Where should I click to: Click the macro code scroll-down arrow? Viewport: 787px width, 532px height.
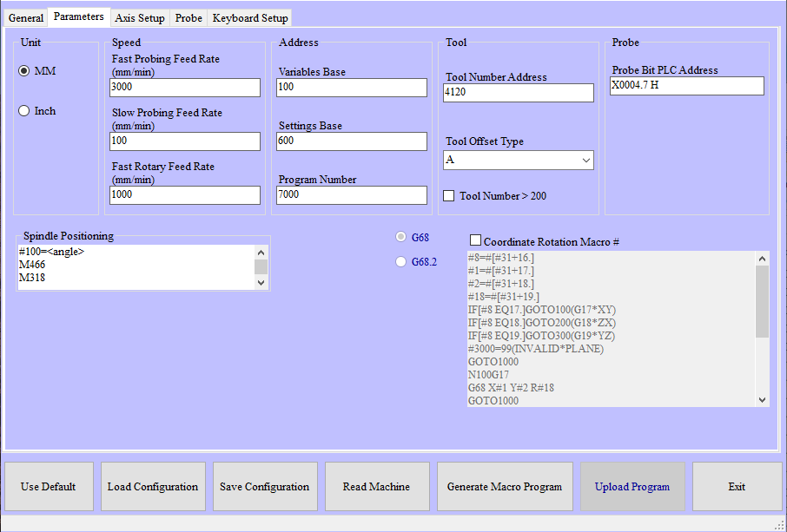click(x=762, y=399)
